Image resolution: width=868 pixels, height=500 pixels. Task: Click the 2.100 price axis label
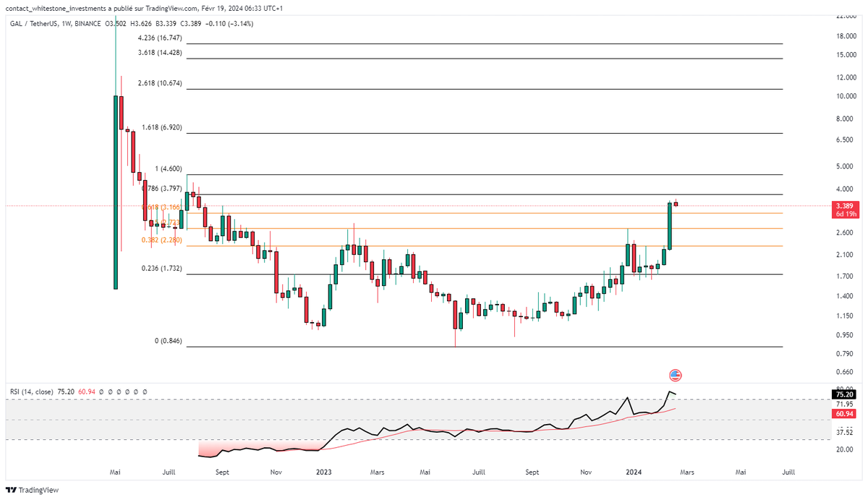coord(846,255)
